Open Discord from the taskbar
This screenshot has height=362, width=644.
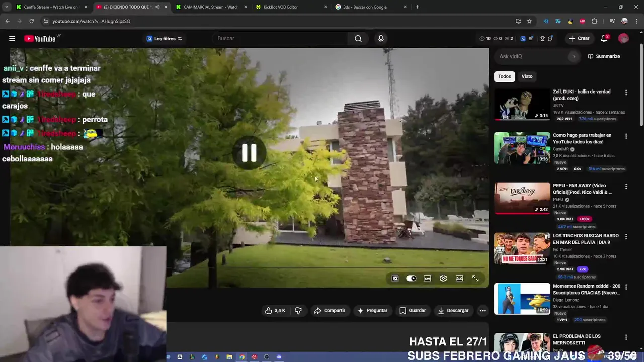pos(279,357)
